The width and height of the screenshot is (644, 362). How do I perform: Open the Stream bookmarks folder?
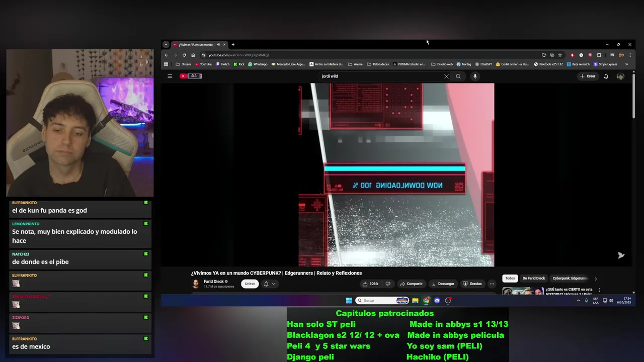[x=183, y=64]
